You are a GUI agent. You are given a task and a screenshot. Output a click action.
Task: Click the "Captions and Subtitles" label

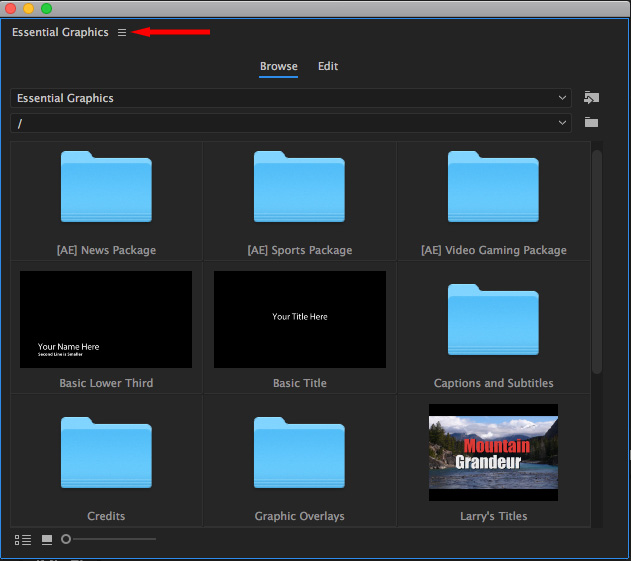[x=493, y=383]
